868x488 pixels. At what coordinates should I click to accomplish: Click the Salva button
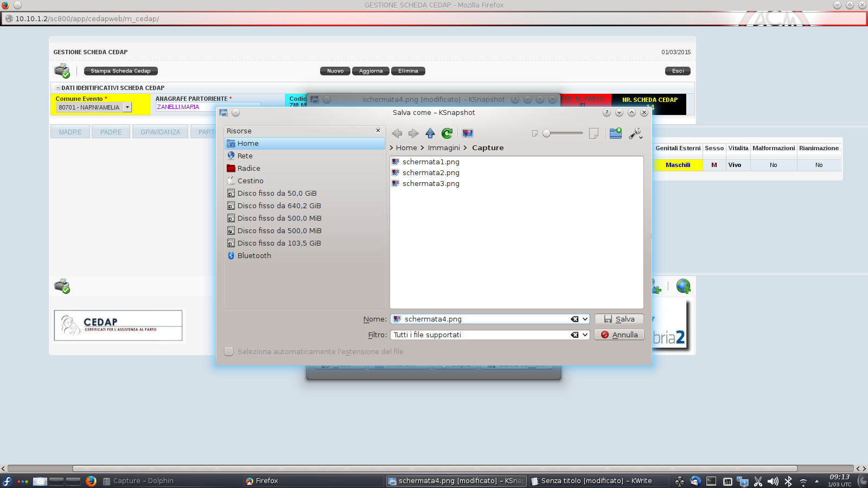[619, 319]
